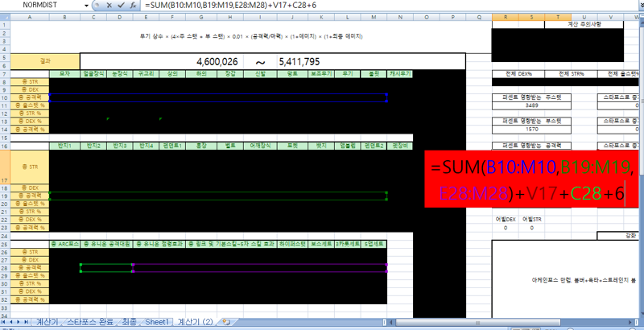The width and height of the screenshot is (644, 330).
Task: Click the 하이퍼스탯 header cell
Action: [x=292, y=244]
